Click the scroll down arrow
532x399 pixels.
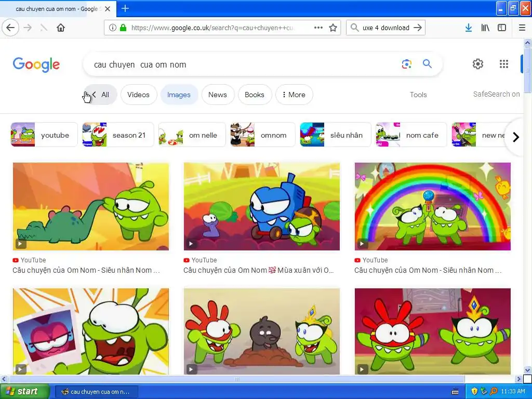click(x=527, y=370)
